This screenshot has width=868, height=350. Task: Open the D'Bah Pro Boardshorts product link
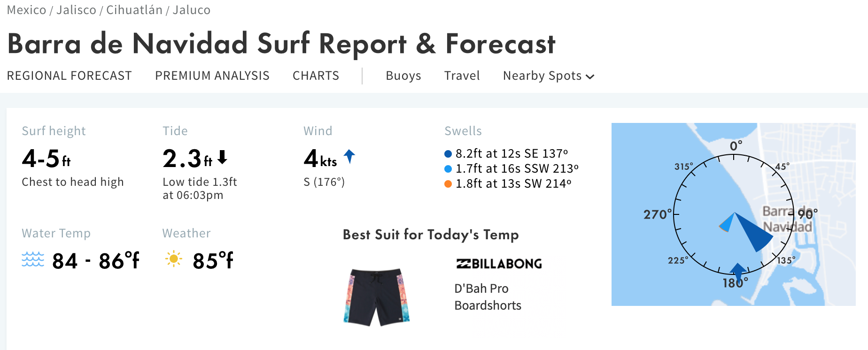click(x=488, y=297)
